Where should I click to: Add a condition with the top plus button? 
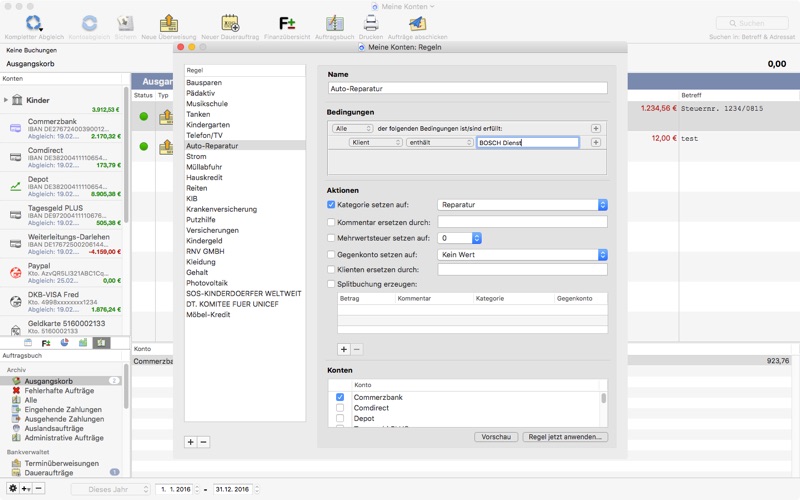pyautogui.click(x=595, y=129)
